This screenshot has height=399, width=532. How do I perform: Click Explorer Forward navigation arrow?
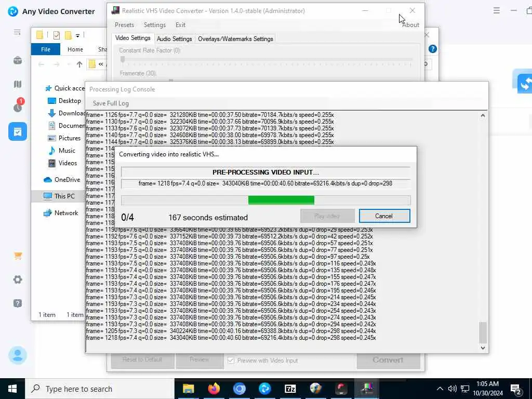tap(56, 64)
